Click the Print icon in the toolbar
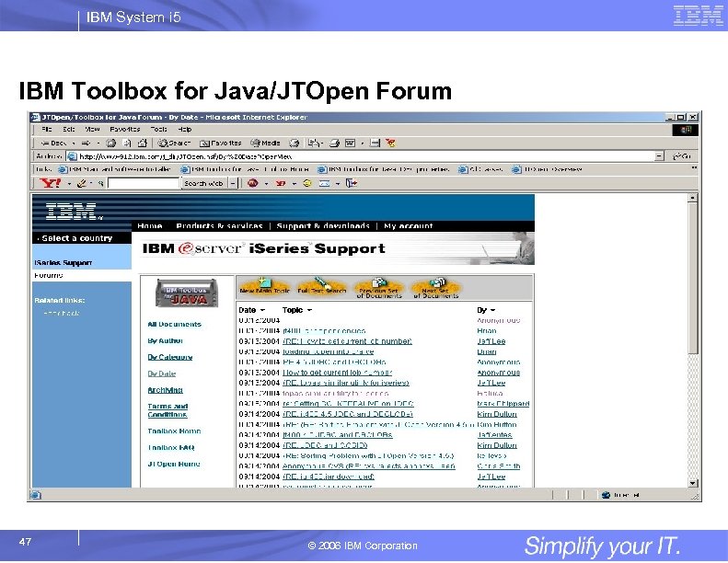The image size is (728, 563). [334, 143]
